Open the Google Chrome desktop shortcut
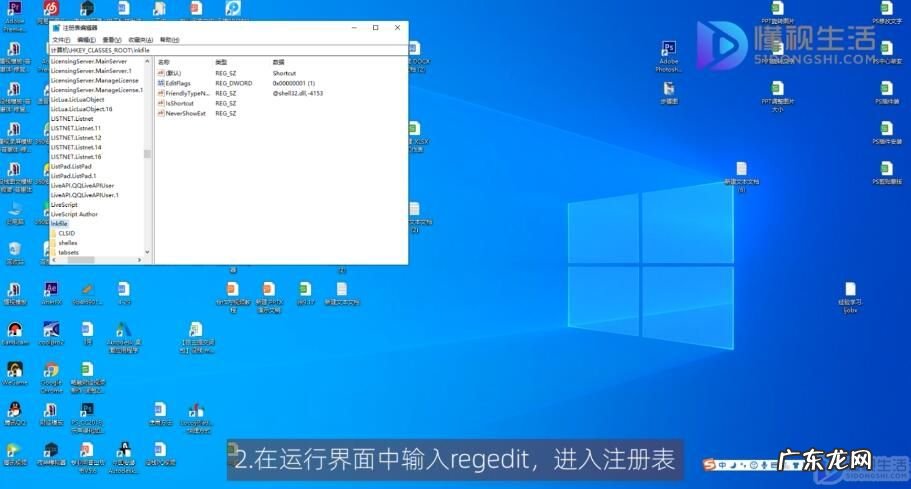 [51, 377]
